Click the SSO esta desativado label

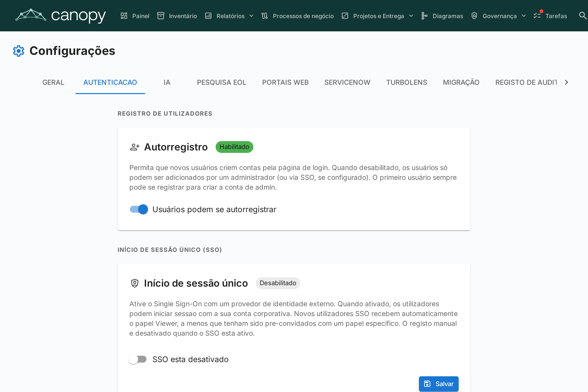pyautogui.click(x=191, y=359)
